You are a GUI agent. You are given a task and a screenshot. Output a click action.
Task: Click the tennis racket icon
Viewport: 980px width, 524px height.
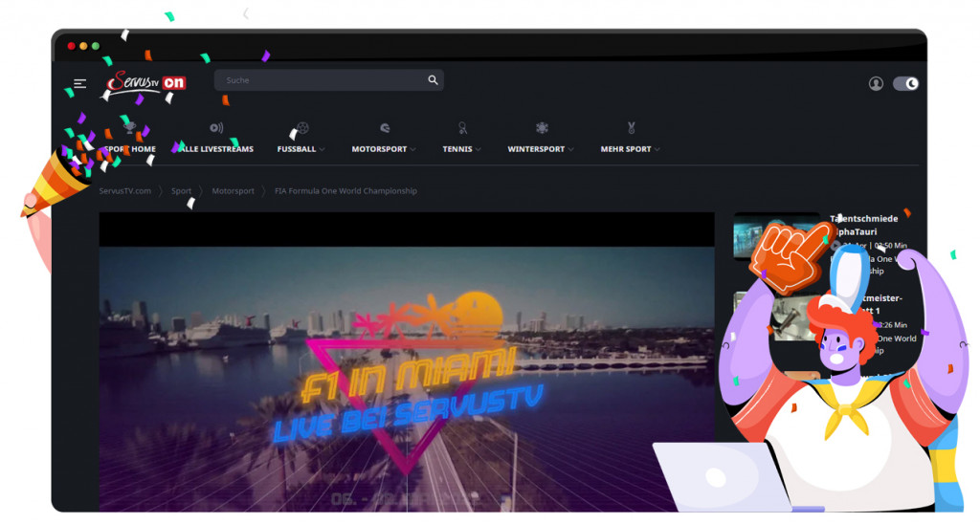click(x=462, y=128)
